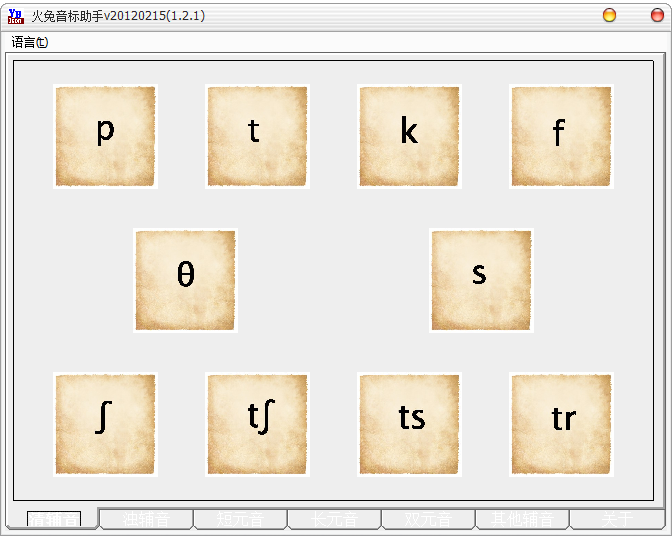The height and width of the screenshot is (536, 672).
Task: Open the 长元音 tab
Action: tap(334, 519)
